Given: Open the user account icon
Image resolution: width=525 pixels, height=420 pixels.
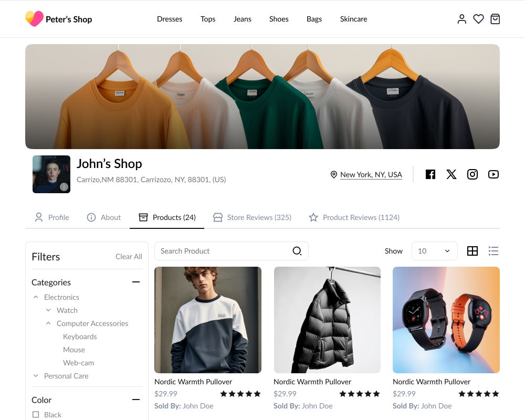Looking at the screenshot, I should [x=461, y=19].
